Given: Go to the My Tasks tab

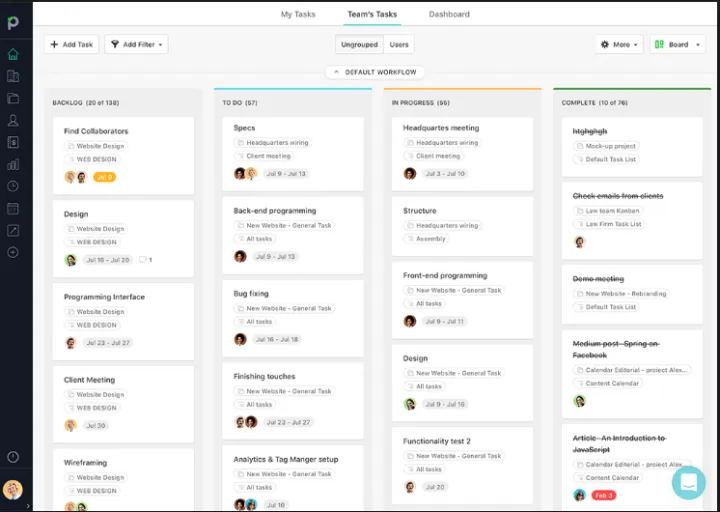Looking at the screenshot, I should pos(298,14).
